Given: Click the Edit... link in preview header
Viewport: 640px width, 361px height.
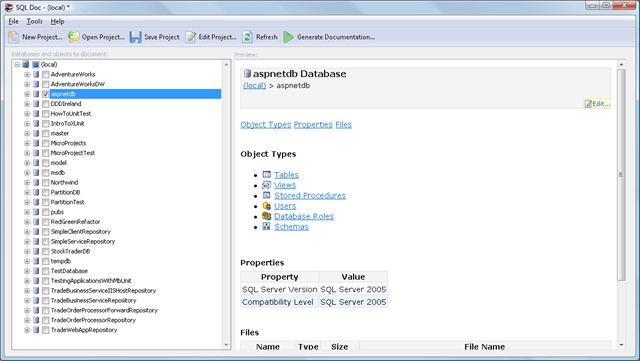Looking at the screenshot, I should click(598, 104).
